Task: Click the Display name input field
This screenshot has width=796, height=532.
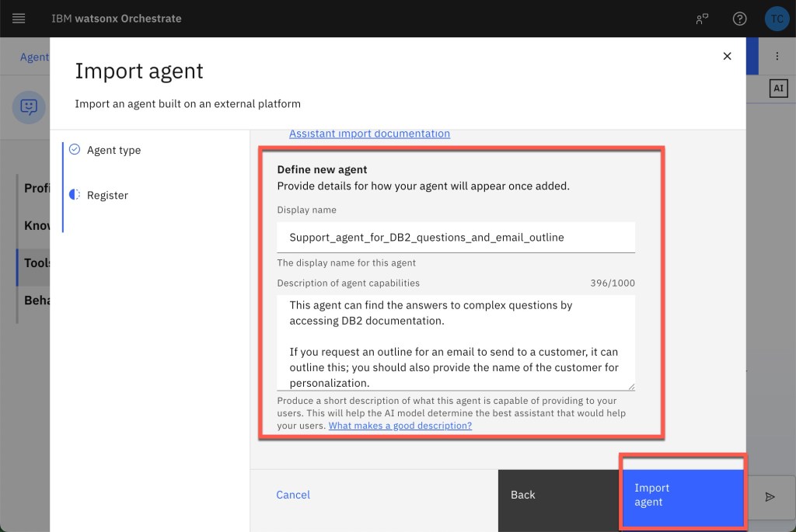Action: click(x=456, y=237)
